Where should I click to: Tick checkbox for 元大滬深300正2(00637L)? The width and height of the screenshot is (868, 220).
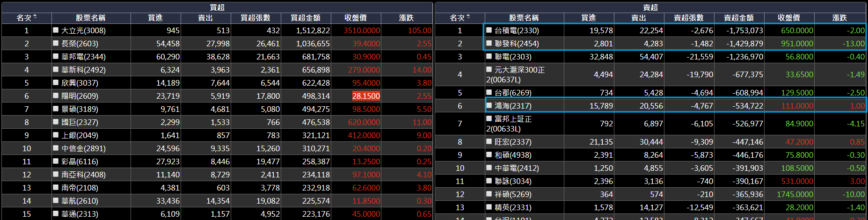pos(489,69)
